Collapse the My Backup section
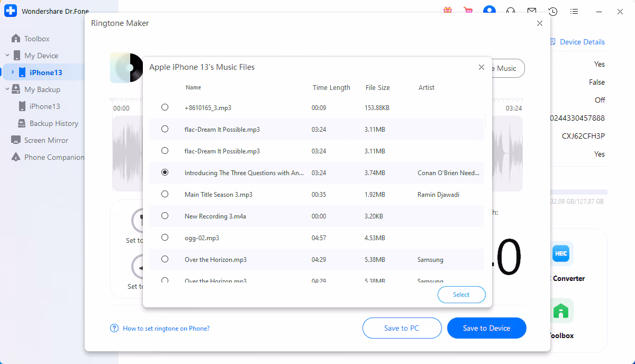The width and height of the screenshot is (635, 364). point(7,89)
